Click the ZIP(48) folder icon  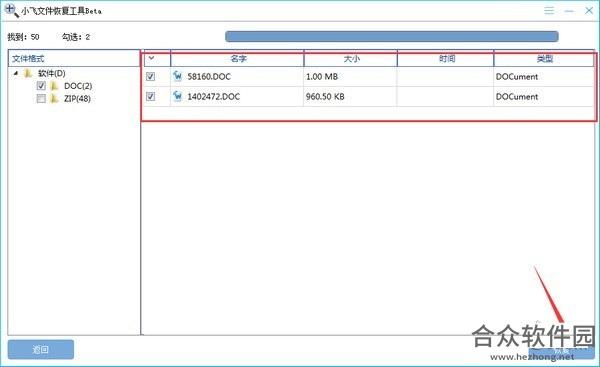(54, 98)
